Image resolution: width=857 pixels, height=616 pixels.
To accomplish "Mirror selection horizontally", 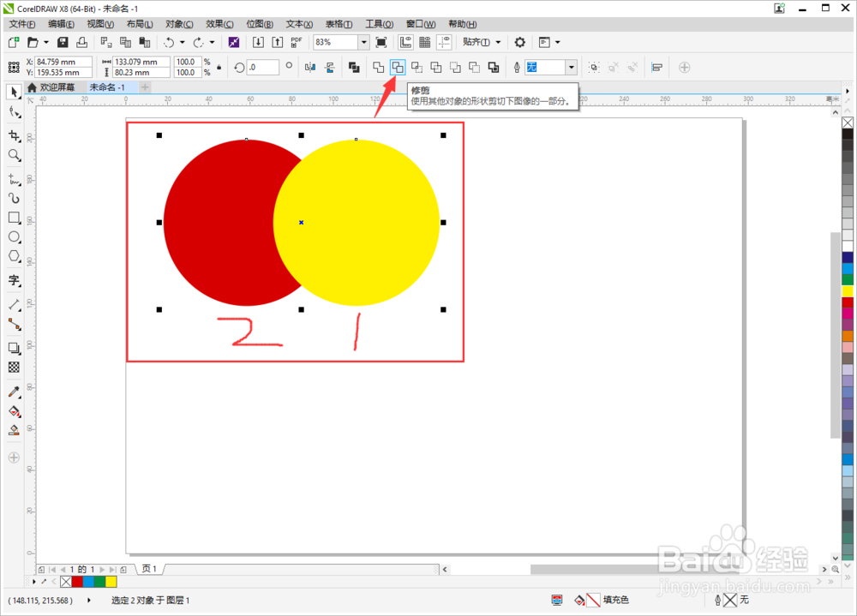I will coord(310,67).
